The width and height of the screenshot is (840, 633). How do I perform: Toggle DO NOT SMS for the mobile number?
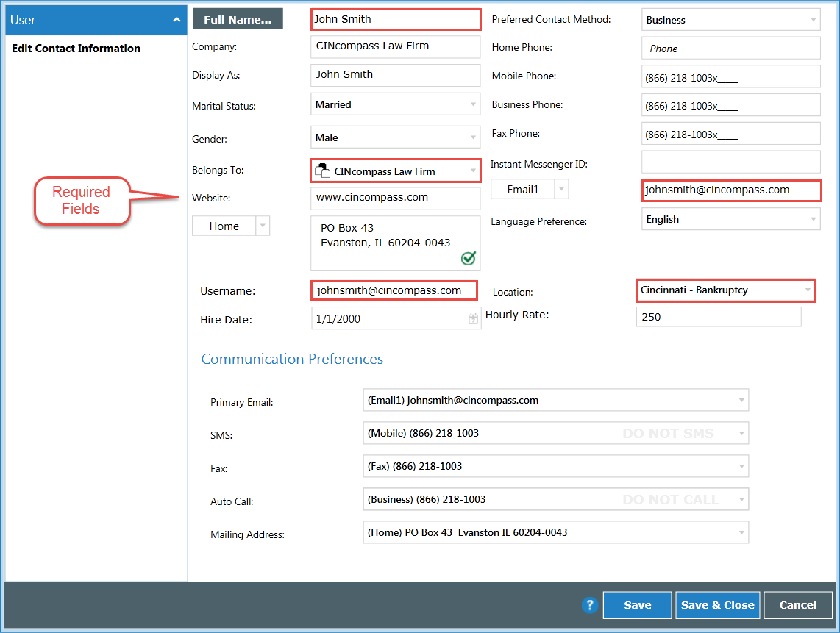pos(668,433)
